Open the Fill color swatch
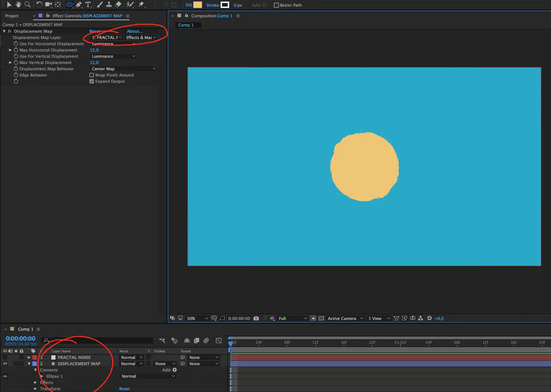 point(198,5)
